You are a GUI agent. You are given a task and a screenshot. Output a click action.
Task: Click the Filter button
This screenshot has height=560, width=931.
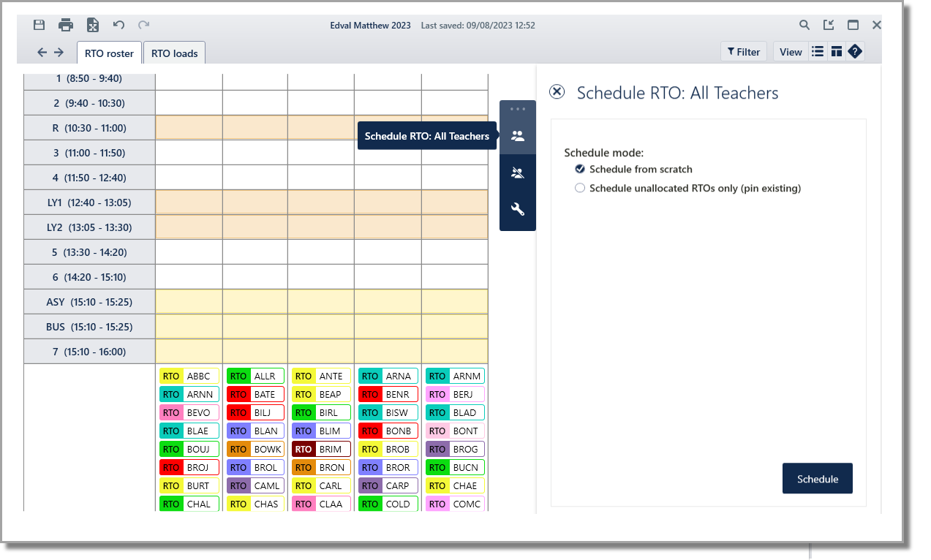[x=744, y=52]
